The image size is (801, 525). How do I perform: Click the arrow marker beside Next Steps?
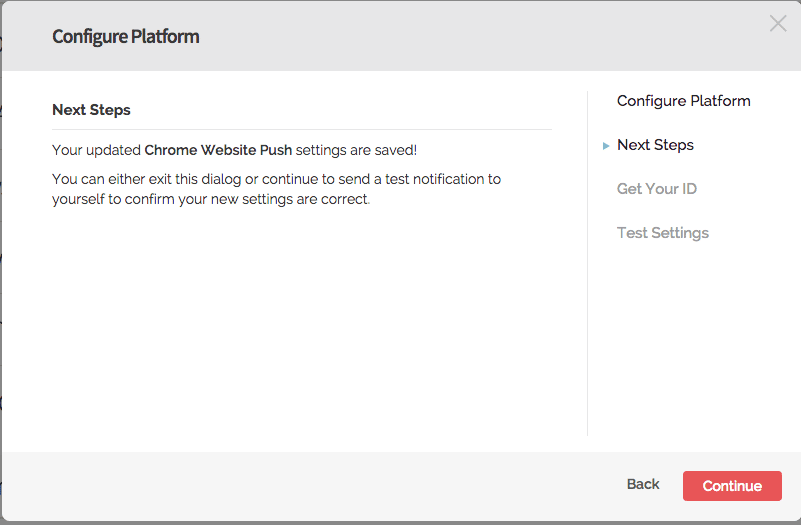pyautogui.click(x=606, y=146)
